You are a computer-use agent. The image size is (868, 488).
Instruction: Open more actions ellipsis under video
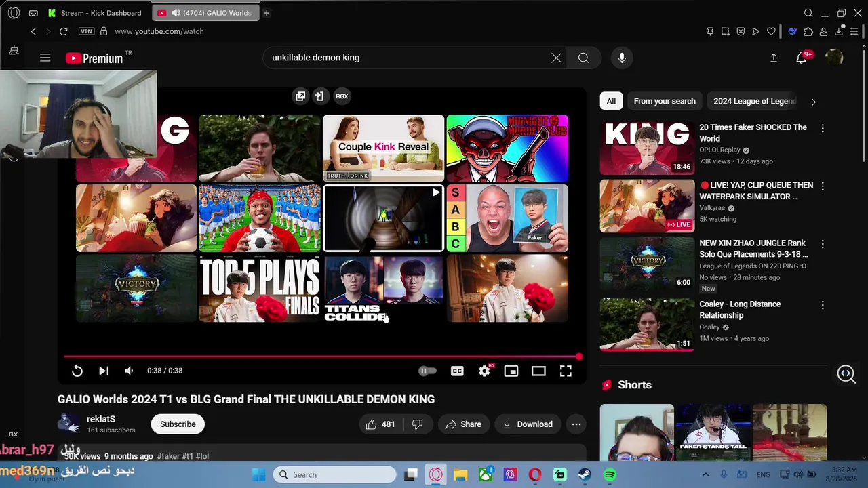coord(576,424)
